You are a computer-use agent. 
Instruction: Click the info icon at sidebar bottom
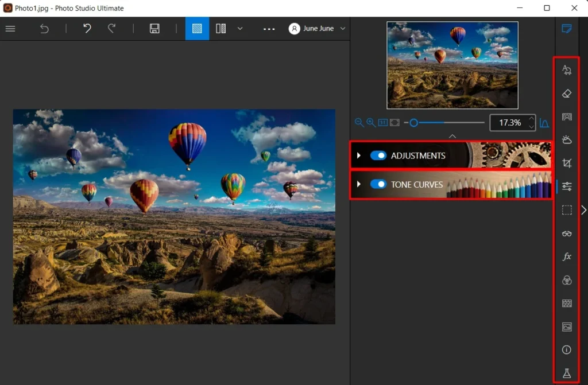566,349
